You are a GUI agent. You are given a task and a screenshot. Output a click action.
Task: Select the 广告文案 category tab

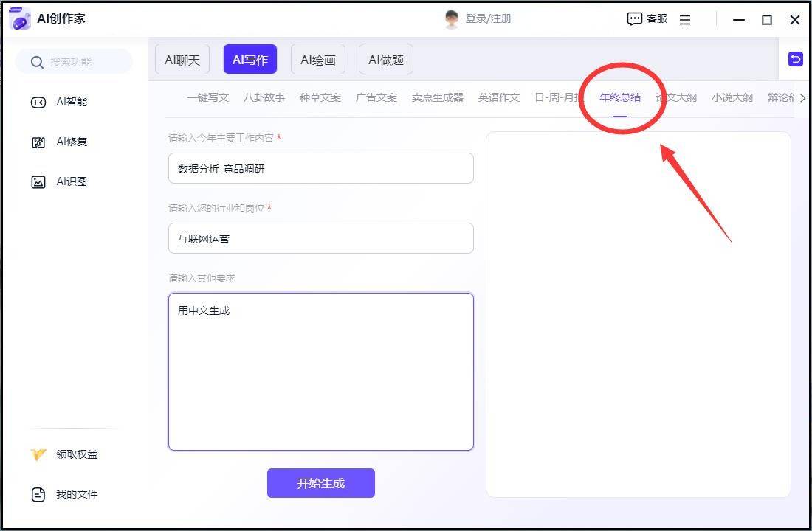[376, 97]
